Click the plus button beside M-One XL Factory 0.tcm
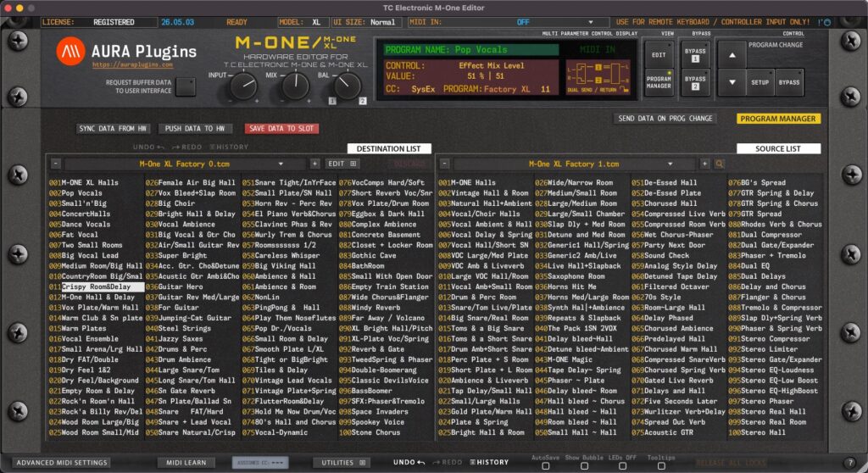This screenshot has width=868, height=473. pos(314,164)
